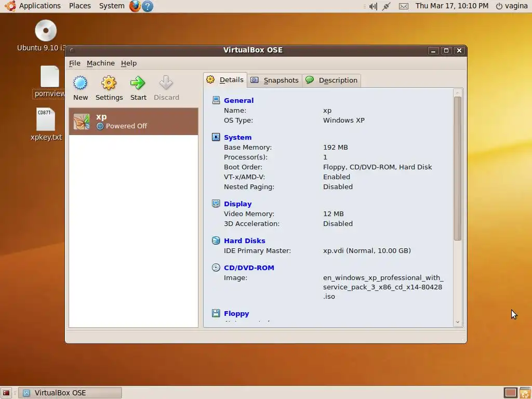Click the System section link
This screenshot has height=399, width=532.
point(237,137)
